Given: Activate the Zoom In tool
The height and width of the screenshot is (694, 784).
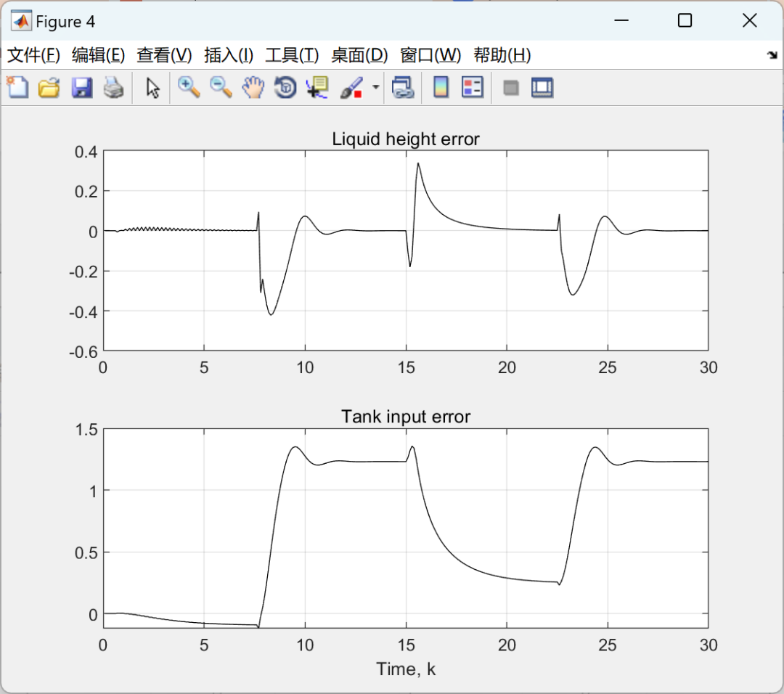Looking at the screenshot, I should pyautogui.click(x=189, y=88).
